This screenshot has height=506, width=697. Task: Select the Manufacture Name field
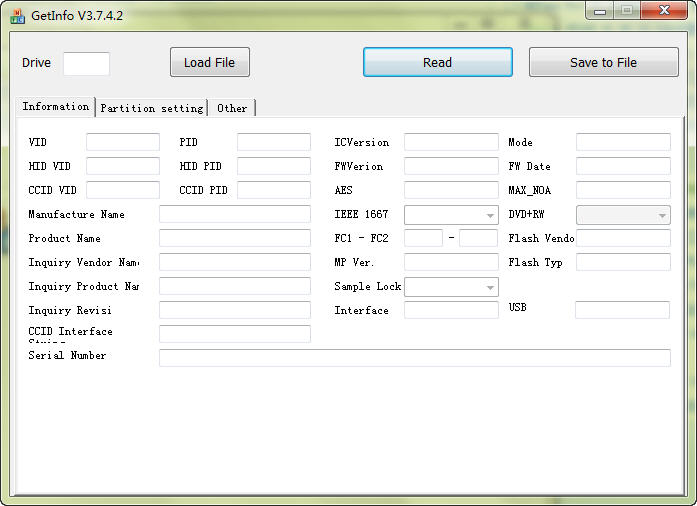[234, 214]
